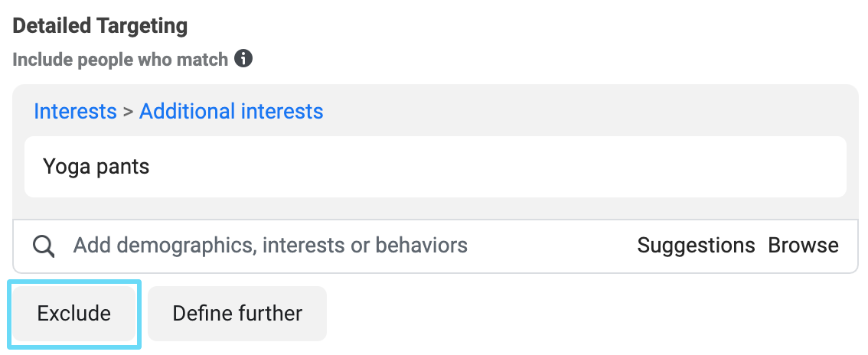
Task: Click the Include people who match label
Action: (x=120, y=59)
